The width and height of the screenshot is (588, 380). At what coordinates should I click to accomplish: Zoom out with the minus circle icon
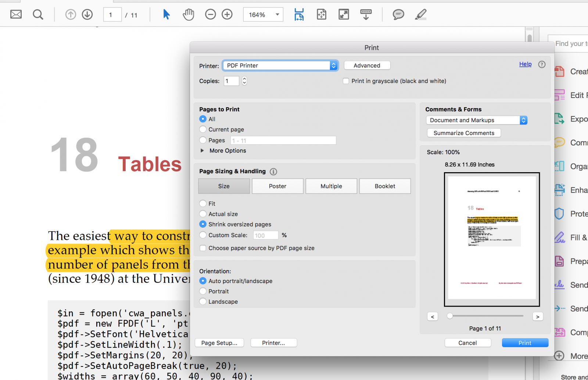(210, 15)
